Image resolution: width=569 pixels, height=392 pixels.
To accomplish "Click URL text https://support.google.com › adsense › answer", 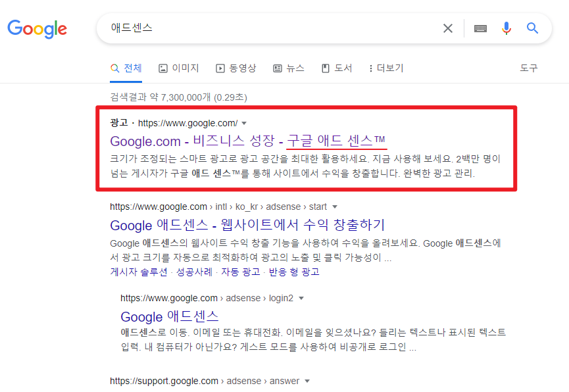I will (205, 381).
